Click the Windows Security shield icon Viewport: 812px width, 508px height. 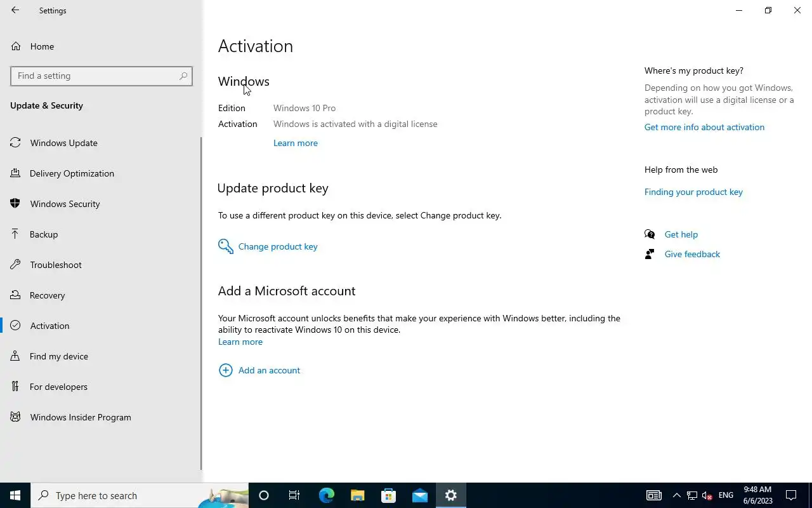pos(15,204)
